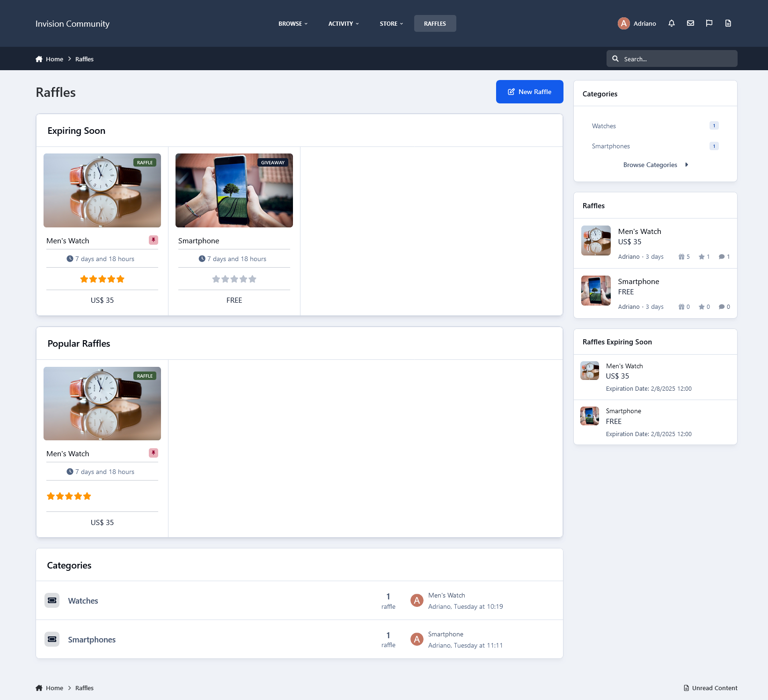Click the home icon in footer breadcrumb
Screen dimensions: 768x700
click(x=39, y=688)
